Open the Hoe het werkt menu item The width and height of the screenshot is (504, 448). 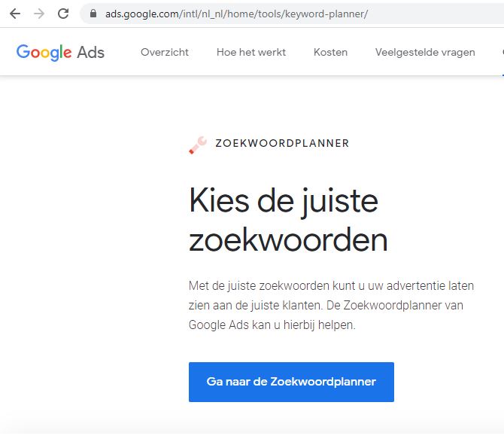pyautogui.click(x=251, y=52)
